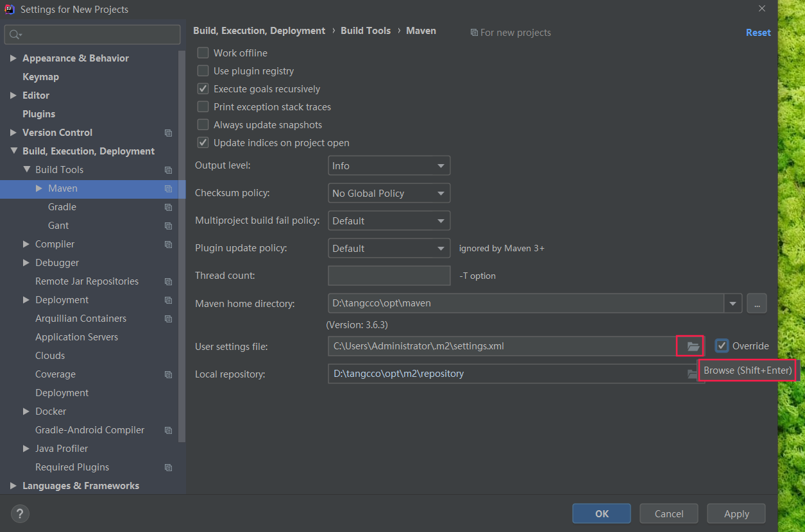The image size is (805, 532).
Task: Click the project-level icon next to Maven row
Action: 168,188
